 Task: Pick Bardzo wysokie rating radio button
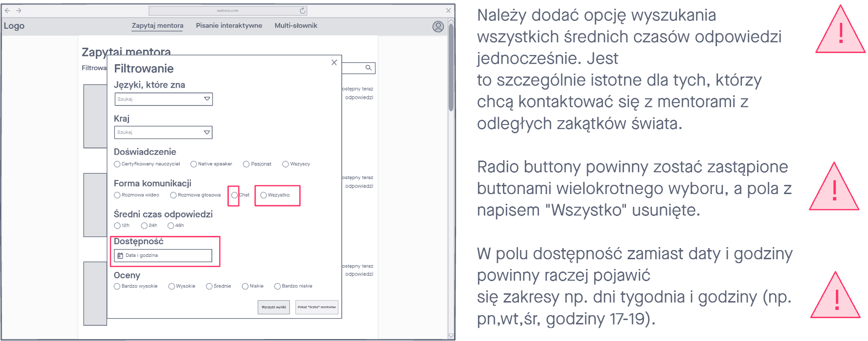117,287
